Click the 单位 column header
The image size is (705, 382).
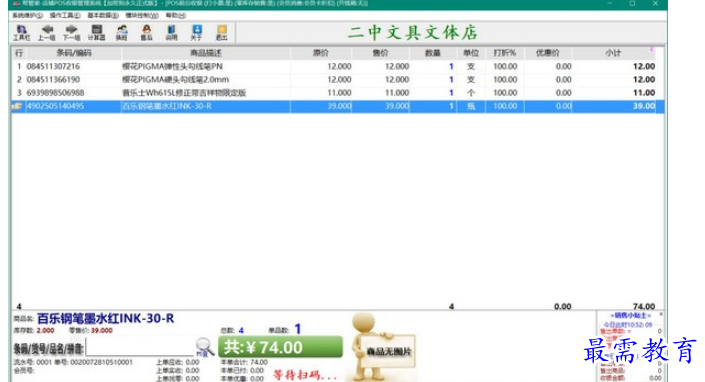click(x=471, y=53)
